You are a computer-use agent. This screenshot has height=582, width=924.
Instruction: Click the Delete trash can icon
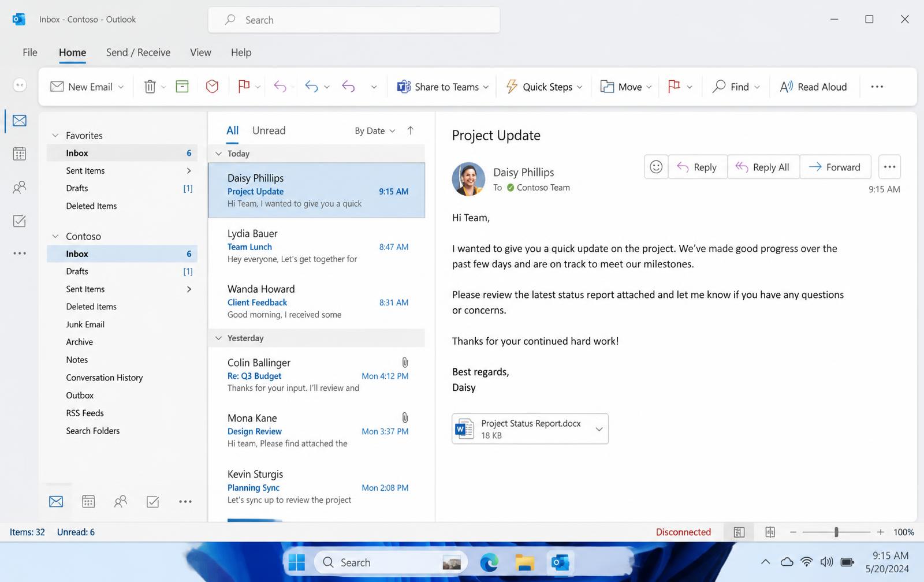(150, 87)
